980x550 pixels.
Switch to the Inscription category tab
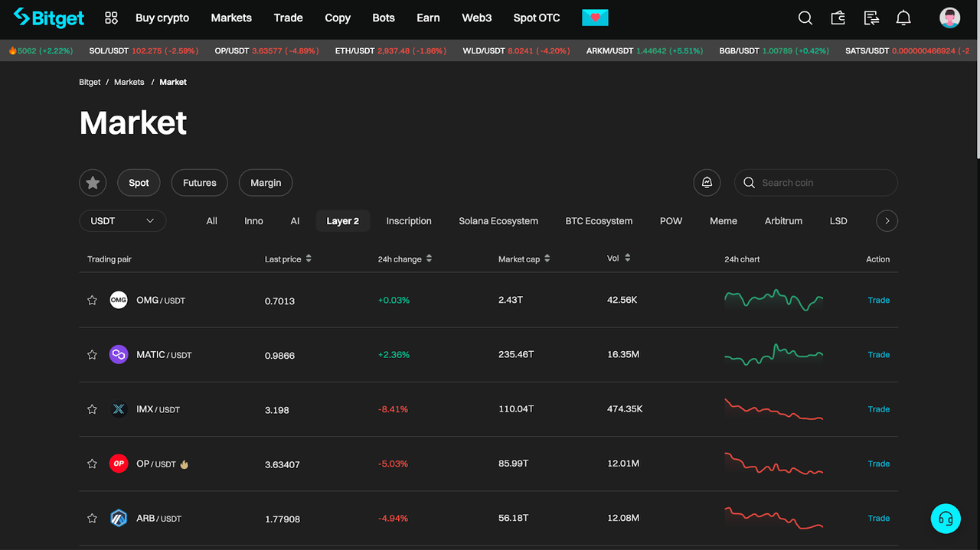pos(409,221)
